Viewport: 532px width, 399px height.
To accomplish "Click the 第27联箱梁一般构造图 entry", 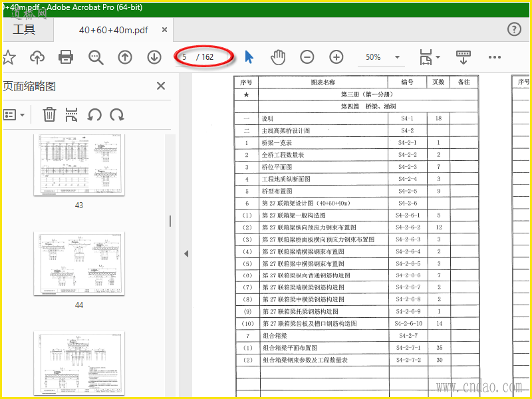I will [x=294, y=215].
